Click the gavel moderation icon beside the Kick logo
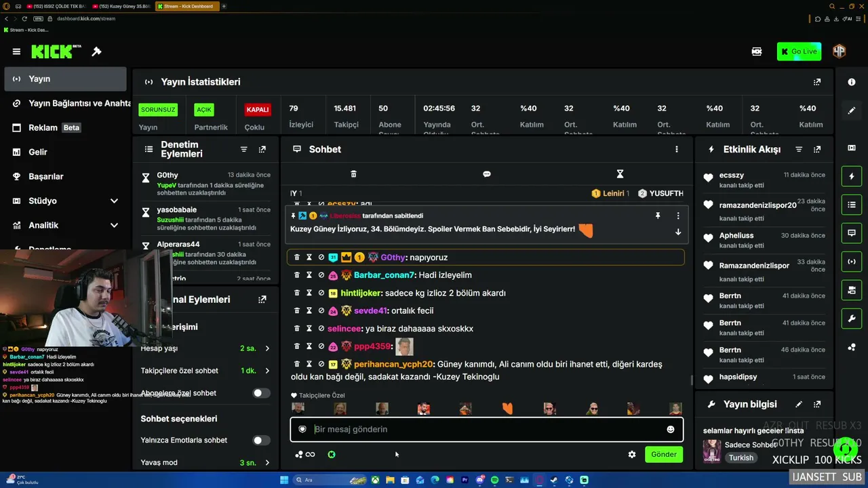The image size is (868, 488). tap(96, 52)
